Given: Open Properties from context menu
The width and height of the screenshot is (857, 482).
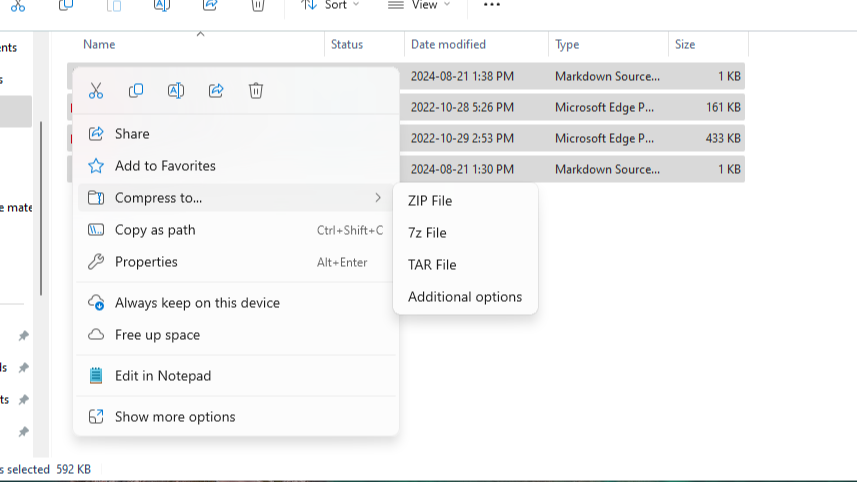Looking at the screenshot, I should (235, 262).
